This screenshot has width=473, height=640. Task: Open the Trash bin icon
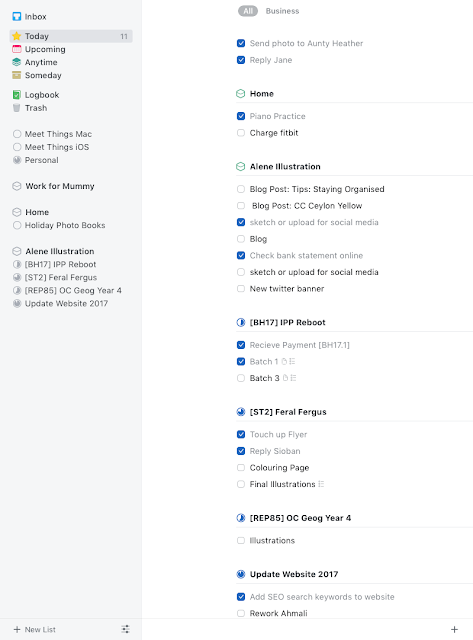coord(17,108)
